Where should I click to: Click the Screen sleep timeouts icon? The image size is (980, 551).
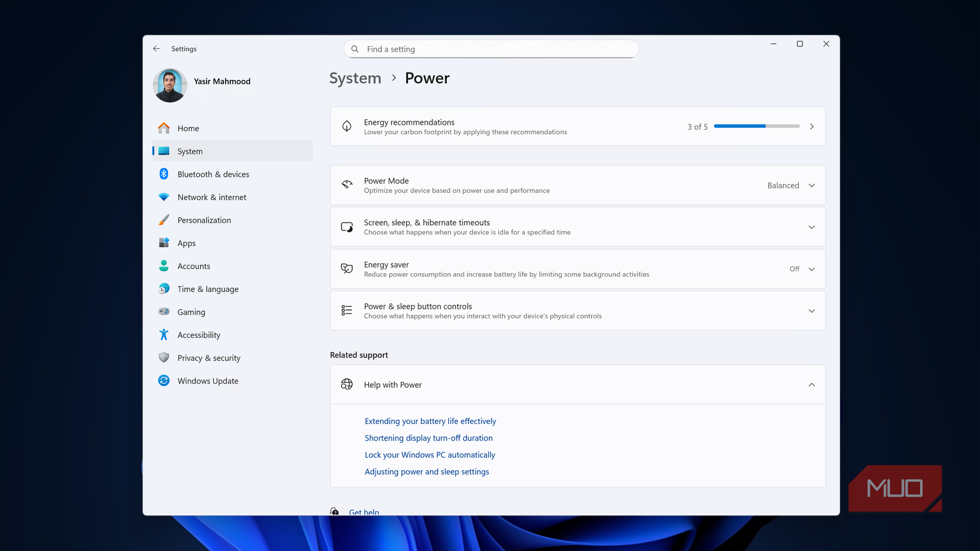point(347,227)
